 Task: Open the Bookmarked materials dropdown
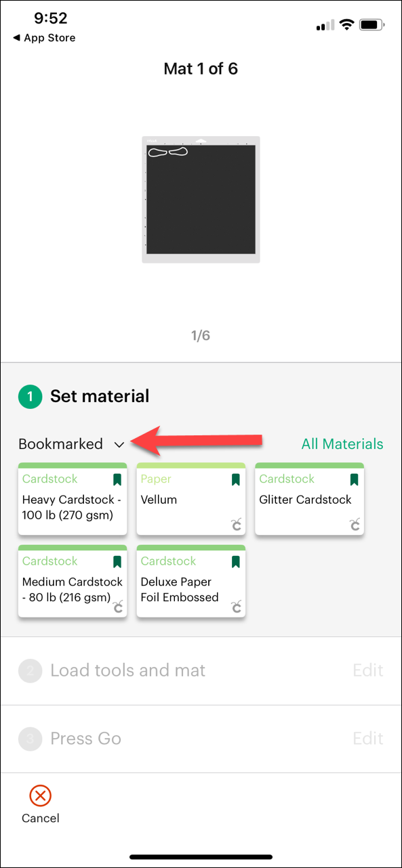(x=71, y=444)
